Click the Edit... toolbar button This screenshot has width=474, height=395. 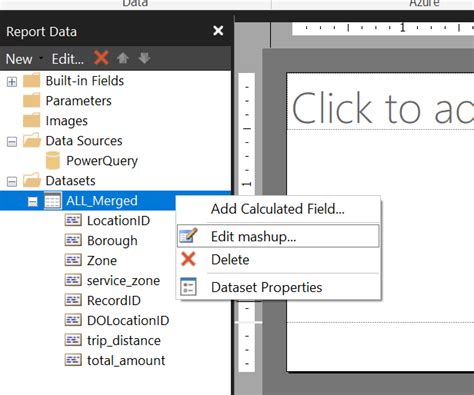tap(68, 59)
